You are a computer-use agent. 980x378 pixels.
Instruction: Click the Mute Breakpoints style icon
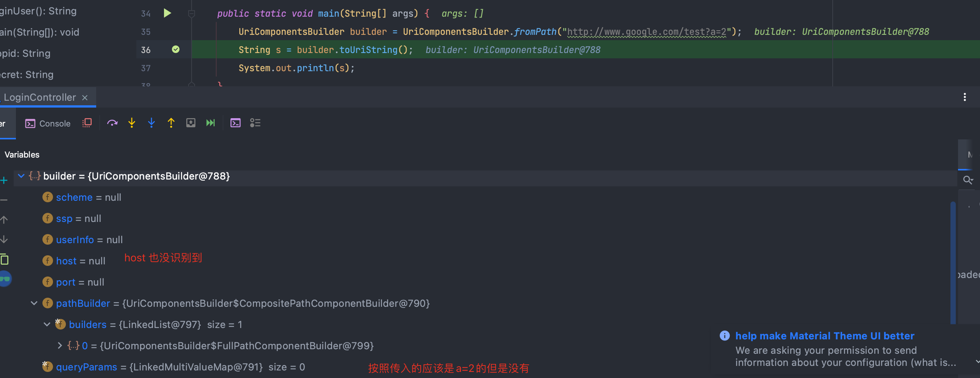click(87, 123)
